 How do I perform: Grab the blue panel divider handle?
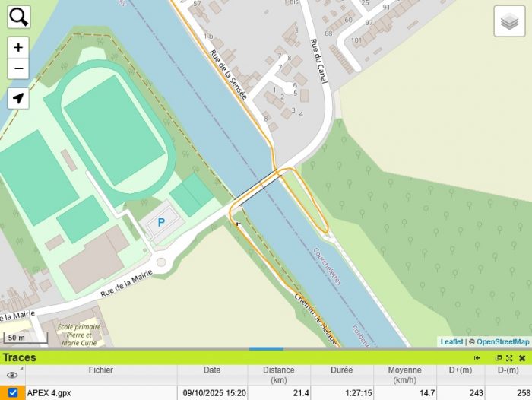(266, 348)
